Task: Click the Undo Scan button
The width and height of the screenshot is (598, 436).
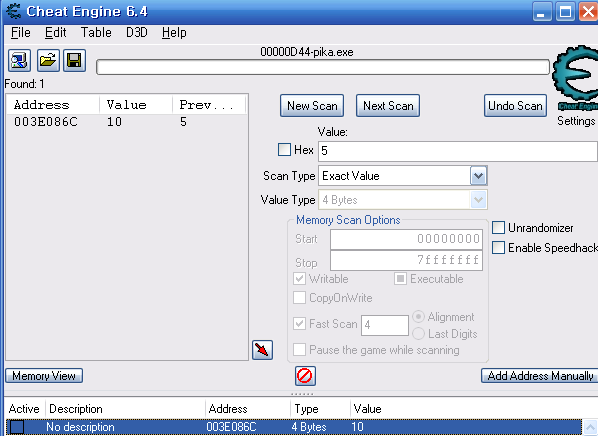Action: (515, 106)
